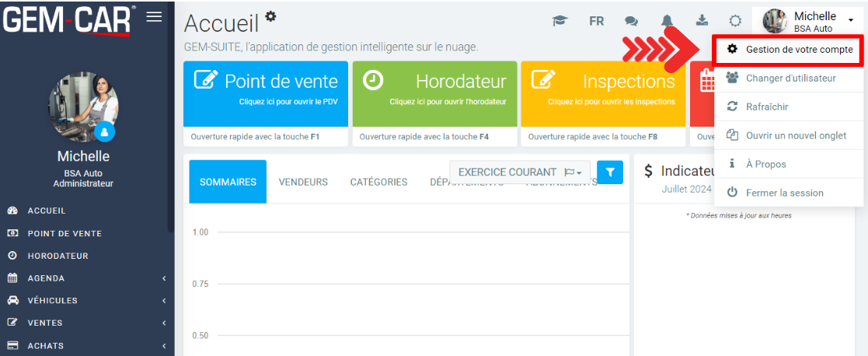Open the graduation cap training icon
The image size is (868, 356).
(x=559, y=21)
